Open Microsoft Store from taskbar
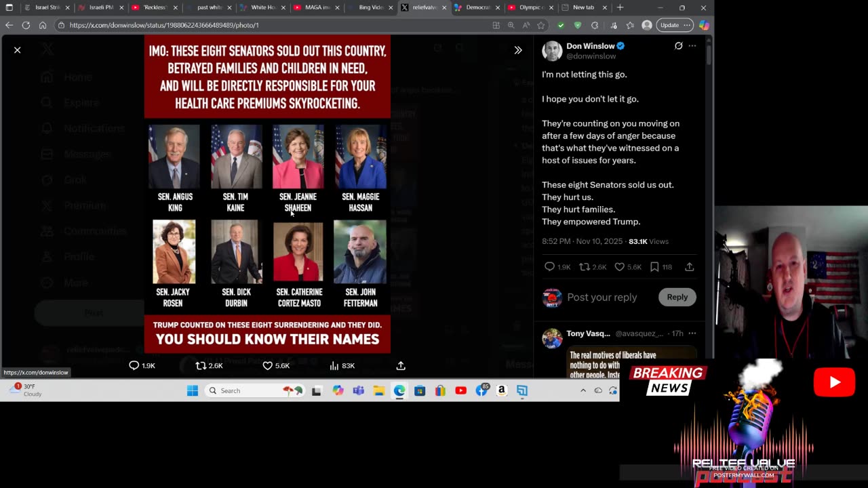Screen dimensions: 868x488 pos(420,390)
